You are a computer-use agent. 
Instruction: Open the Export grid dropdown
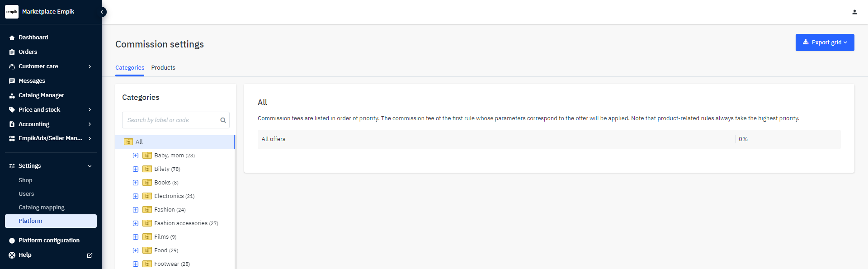[x=825, y=42]
